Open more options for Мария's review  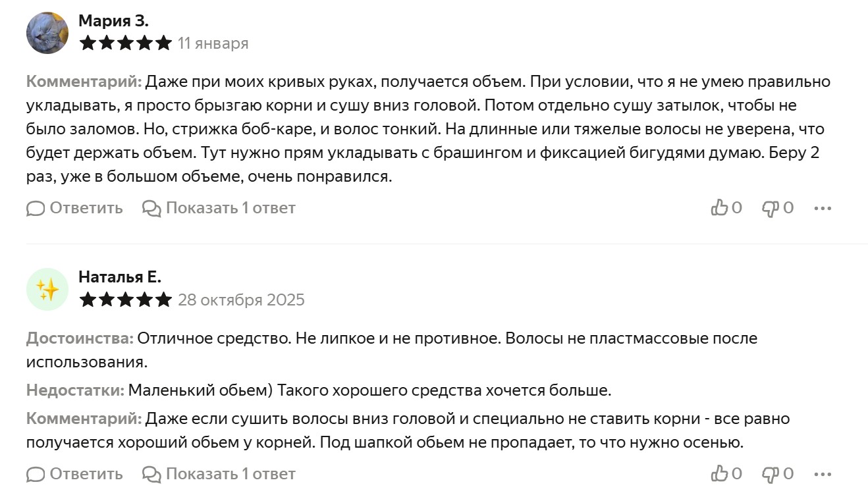823,208
